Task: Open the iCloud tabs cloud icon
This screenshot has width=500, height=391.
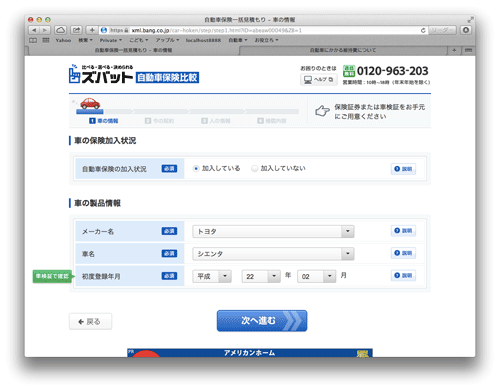Action: (60, 30)
